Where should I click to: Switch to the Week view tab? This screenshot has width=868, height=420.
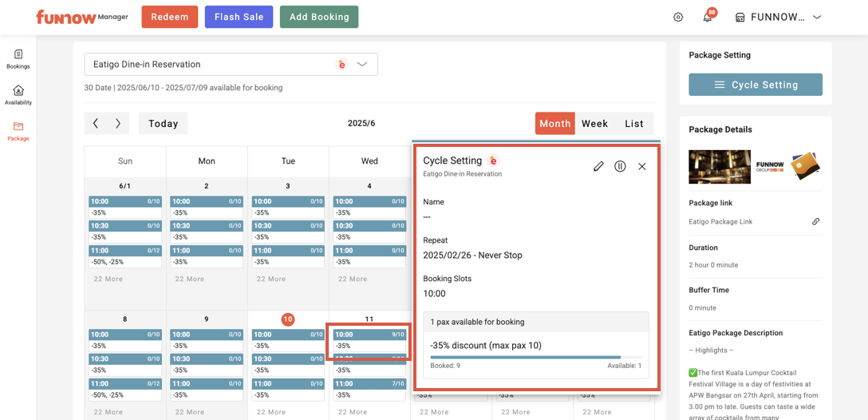(x=594, y=124)
